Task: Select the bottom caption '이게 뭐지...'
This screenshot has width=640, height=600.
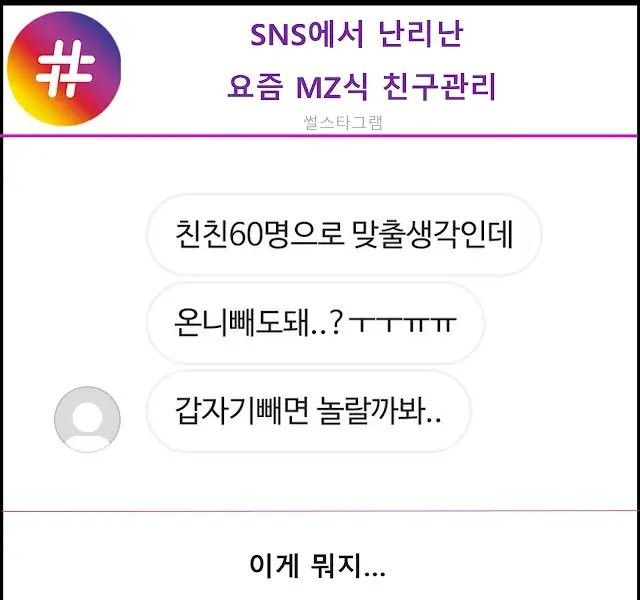Action: tap(317, 566)
